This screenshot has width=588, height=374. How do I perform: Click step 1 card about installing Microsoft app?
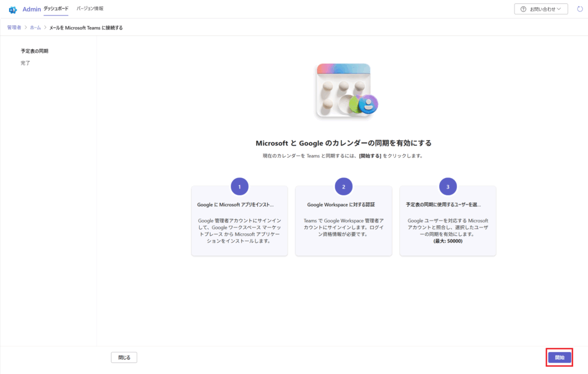[239, 221]
